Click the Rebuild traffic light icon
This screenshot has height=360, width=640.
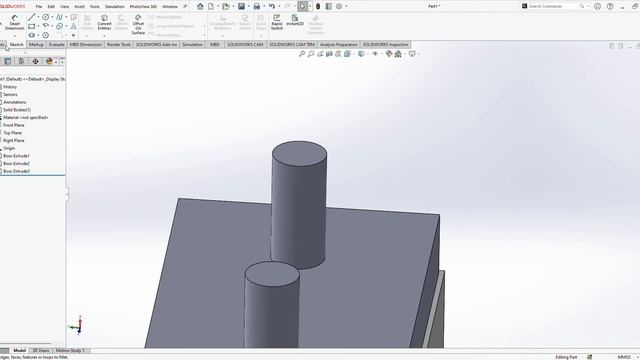[318, 6]
